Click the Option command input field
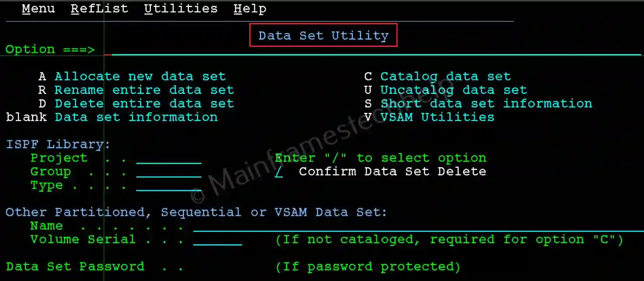 pos(373,50)
